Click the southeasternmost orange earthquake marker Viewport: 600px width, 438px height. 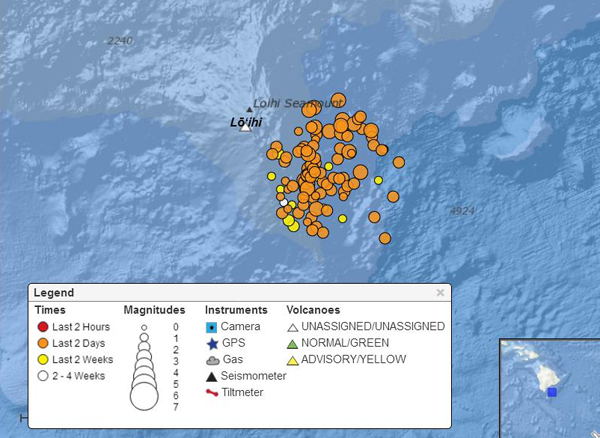coord(385,238)
